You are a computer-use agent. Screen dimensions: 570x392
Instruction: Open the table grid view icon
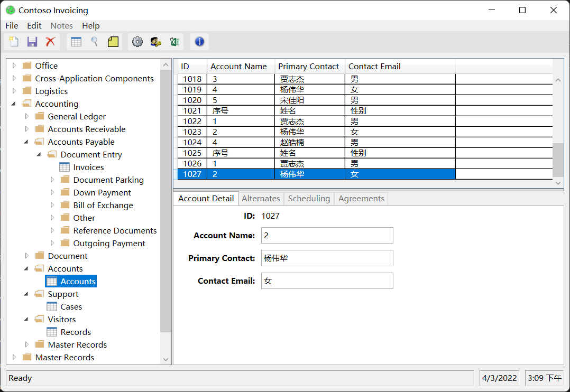tap(76, 41)
